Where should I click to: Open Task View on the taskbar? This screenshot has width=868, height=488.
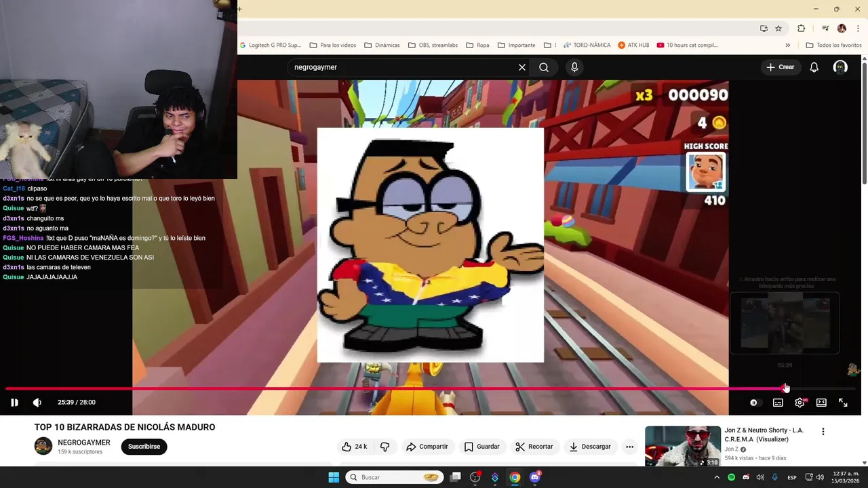click(x=456, y=477)
